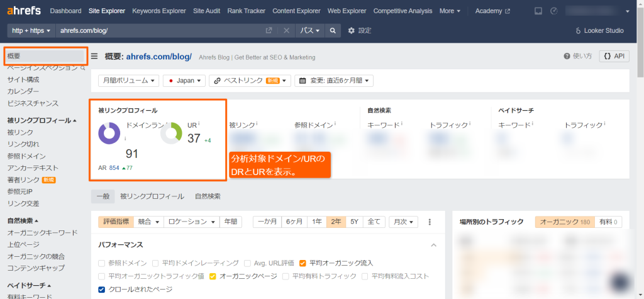This screenshot has width=644, height=299.
Task: Clear the URL with the X icon
Action: [287, 30]
